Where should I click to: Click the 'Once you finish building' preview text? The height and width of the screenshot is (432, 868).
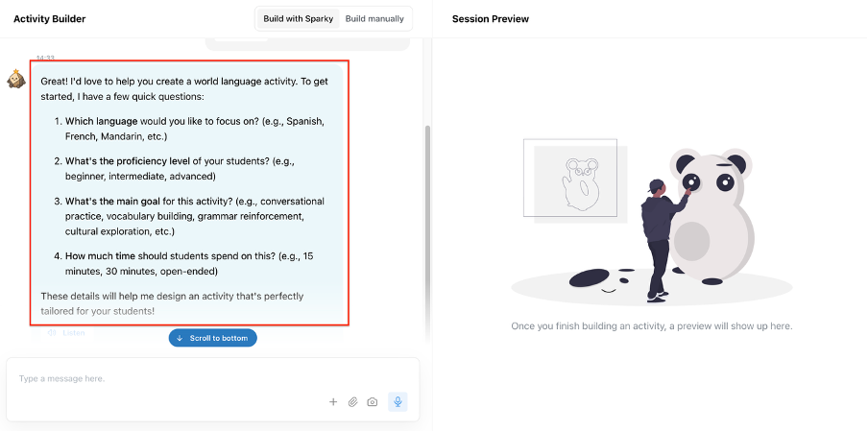coord(651,326)
